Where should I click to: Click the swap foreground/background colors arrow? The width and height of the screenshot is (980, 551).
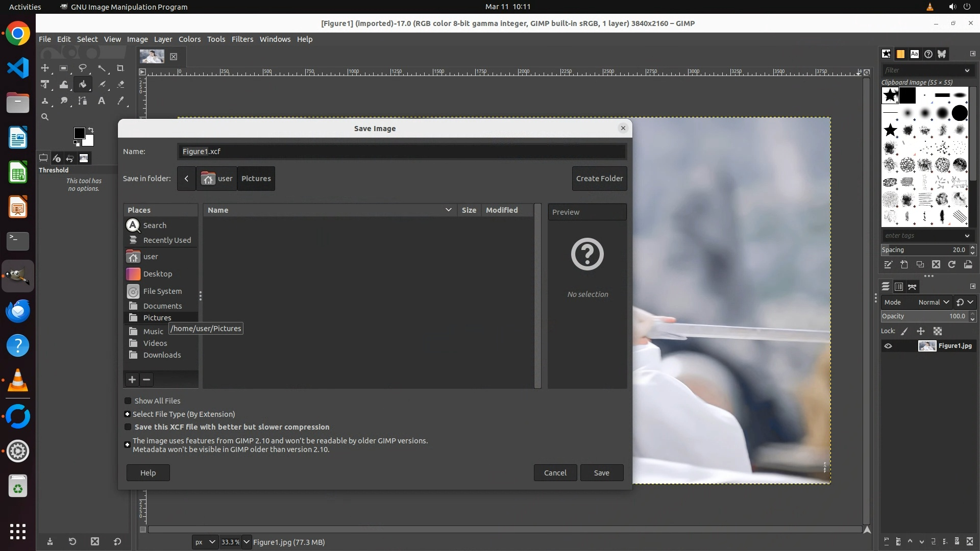(x=91, y=130)
